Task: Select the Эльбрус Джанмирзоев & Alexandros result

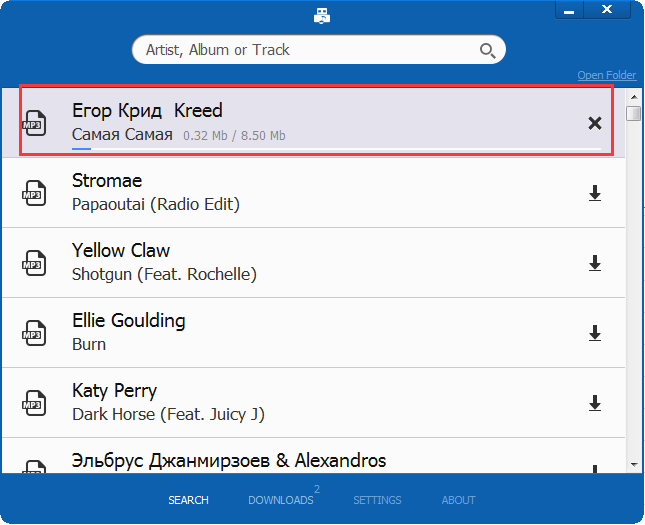Action: [x=229, y=461]
